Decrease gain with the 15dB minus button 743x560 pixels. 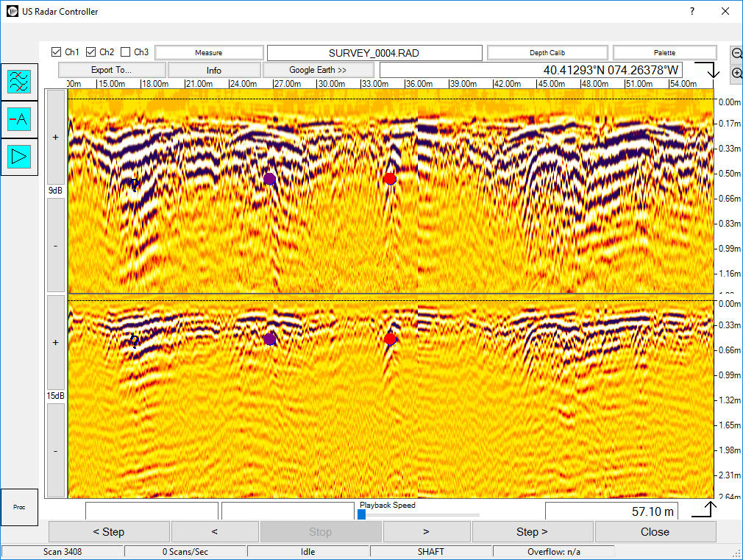point(56,450)
